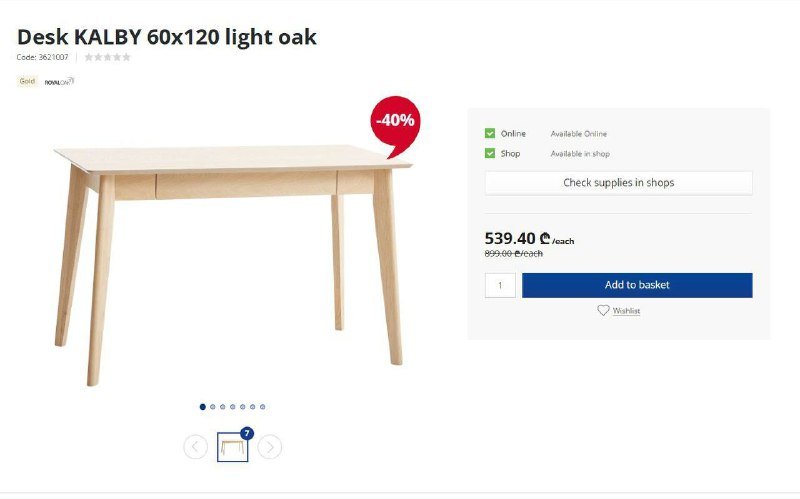Image resolution: width=800 pixels, height=499 pixels.
Task: Toggle the Shop availability checkbox
Action: [490, 153]
